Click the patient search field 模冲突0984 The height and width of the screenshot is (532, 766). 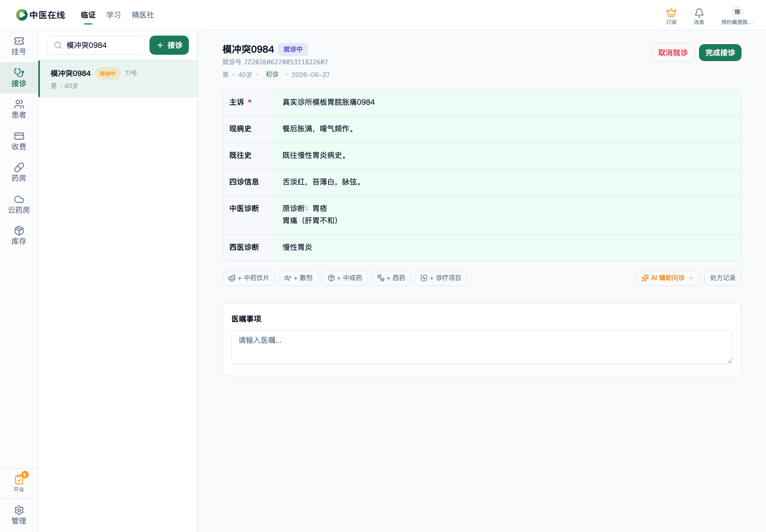click(x=96, y=45)
